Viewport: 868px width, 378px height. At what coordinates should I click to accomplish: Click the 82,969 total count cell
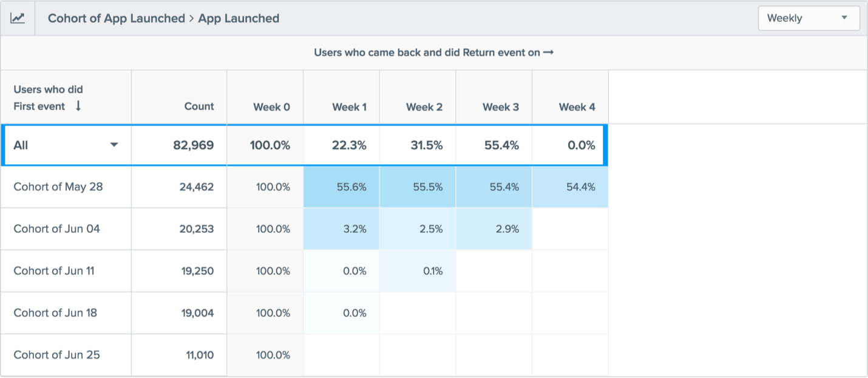coord(192,145)
